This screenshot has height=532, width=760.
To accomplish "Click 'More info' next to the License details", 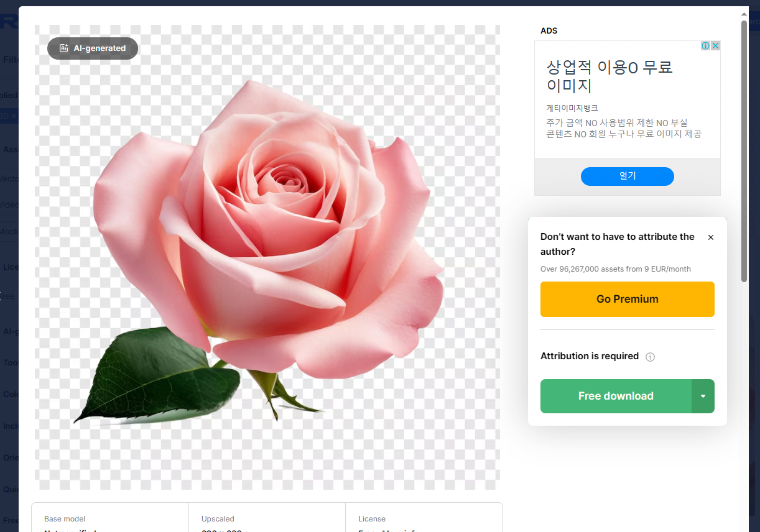I will tap(404, 531).
